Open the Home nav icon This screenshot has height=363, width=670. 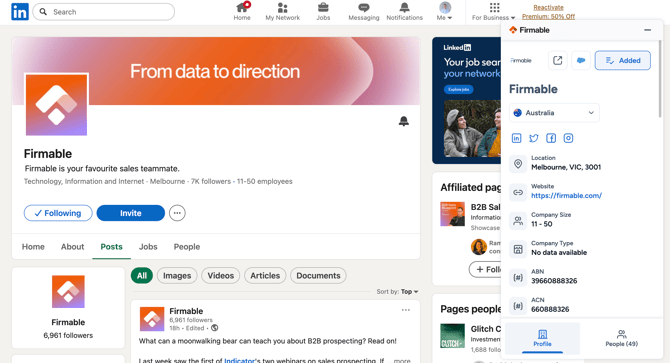242,12
